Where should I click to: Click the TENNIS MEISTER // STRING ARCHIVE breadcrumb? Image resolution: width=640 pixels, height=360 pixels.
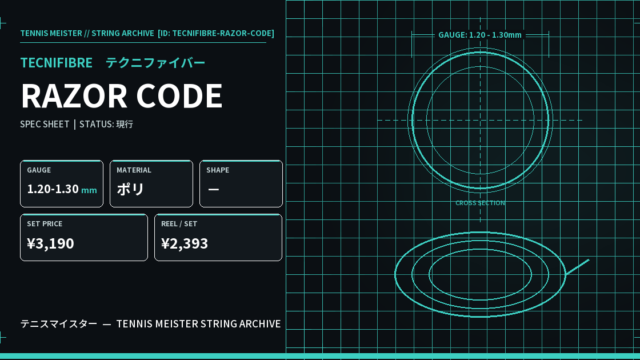(x=87, y=33)
